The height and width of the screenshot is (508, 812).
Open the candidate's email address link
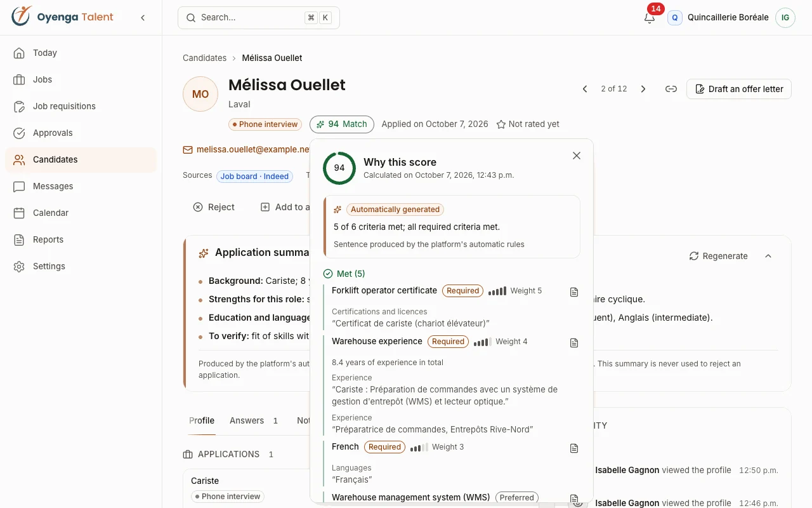click(x=246, y=150)
